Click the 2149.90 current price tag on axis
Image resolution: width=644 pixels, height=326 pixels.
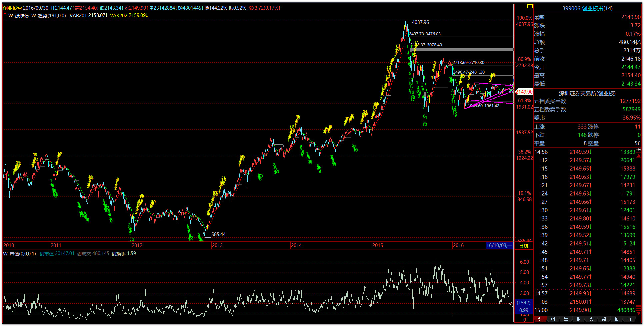point(524,92)
